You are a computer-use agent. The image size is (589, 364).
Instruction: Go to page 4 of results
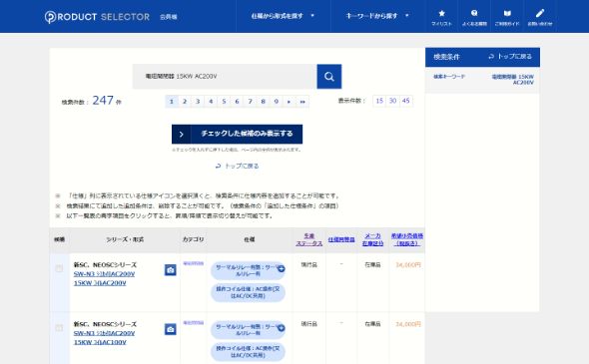coord(211,102)
